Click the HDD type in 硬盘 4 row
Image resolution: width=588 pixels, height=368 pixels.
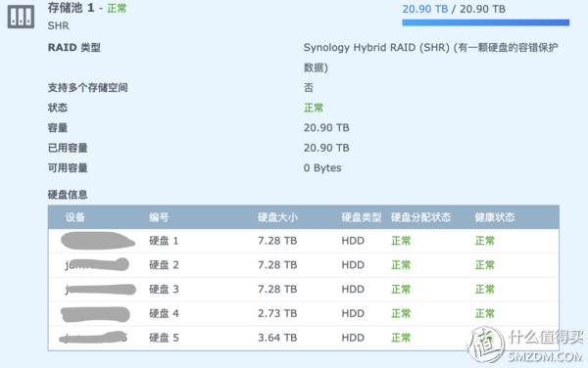tap(353, 313)
